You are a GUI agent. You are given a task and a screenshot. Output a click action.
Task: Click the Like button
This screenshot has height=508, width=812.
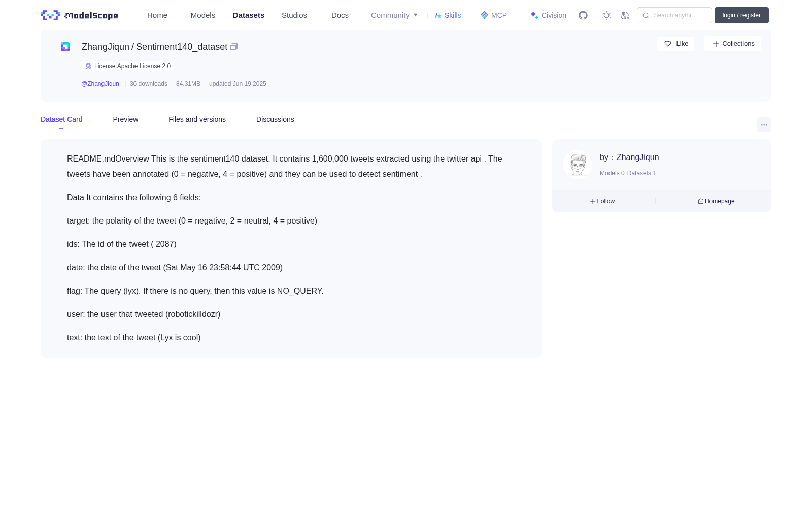pyautogui.click(x=675, y=44)
